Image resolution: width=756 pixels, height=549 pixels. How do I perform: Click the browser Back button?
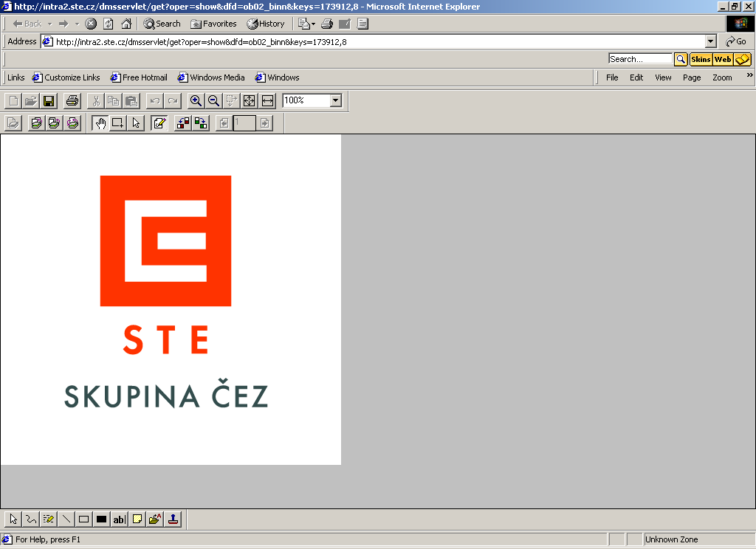tap(27, 24)
